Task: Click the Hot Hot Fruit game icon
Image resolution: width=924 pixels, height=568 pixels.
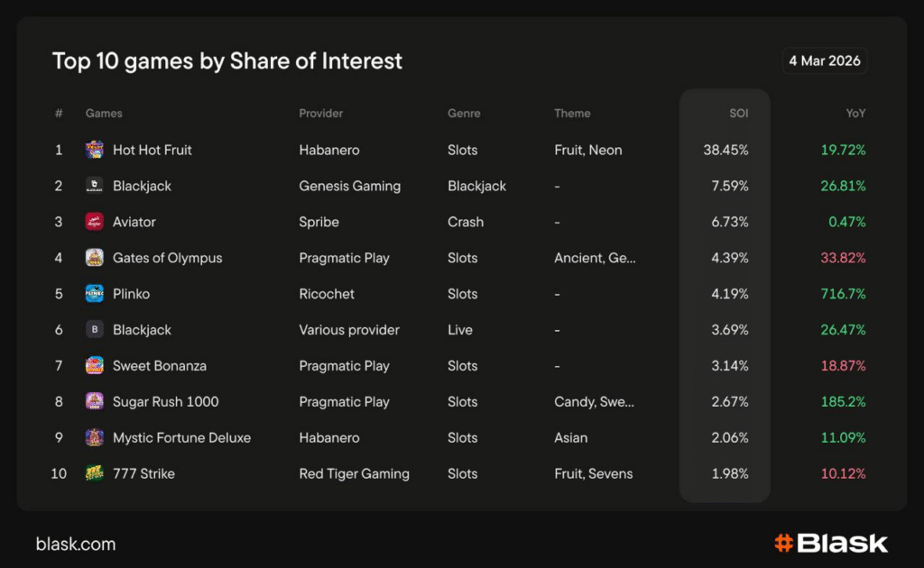Action: (94, 150)
